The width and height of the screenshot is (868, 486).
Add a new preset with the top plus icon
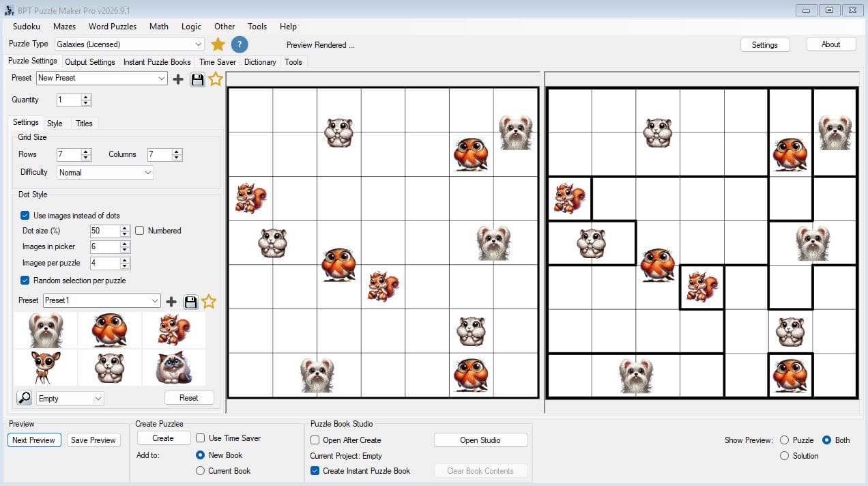178,79
